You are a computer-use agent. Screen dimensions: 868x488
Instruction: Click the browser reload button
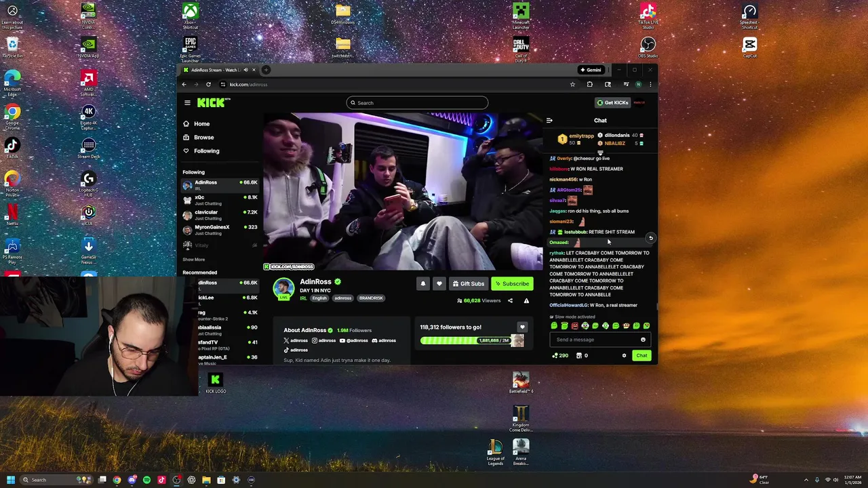208,85
